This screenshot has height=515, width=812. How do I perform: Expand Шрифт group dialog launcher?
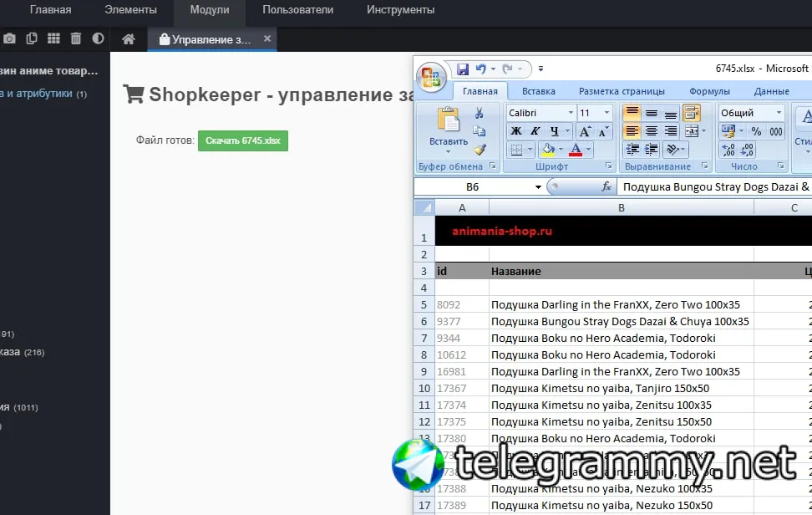click(608, 166)
